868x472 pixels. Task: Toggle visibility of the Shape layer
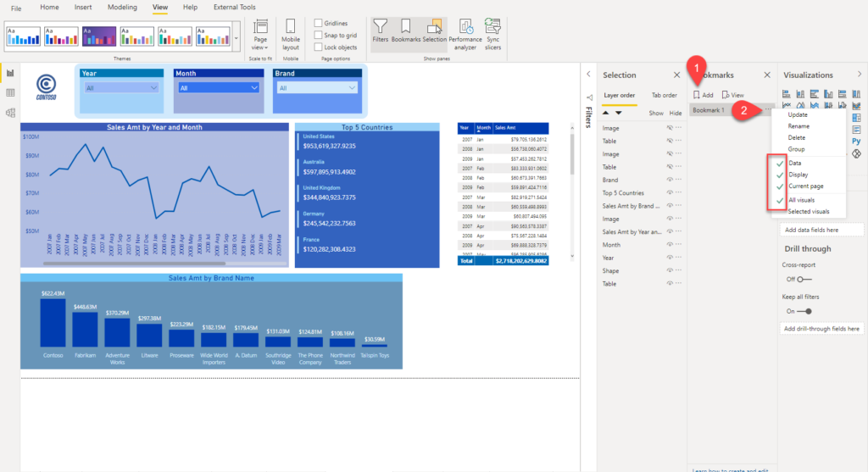point(670,270)
